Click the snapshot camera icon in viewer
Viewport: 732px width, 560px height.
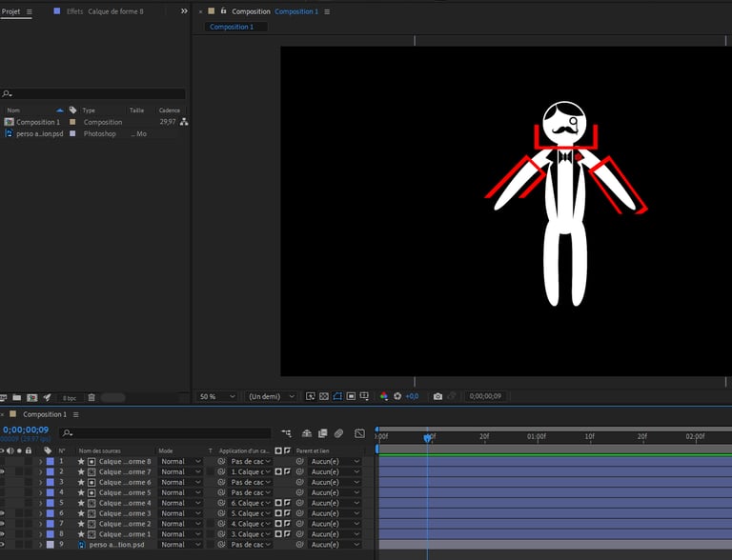[x=437, y=396]
